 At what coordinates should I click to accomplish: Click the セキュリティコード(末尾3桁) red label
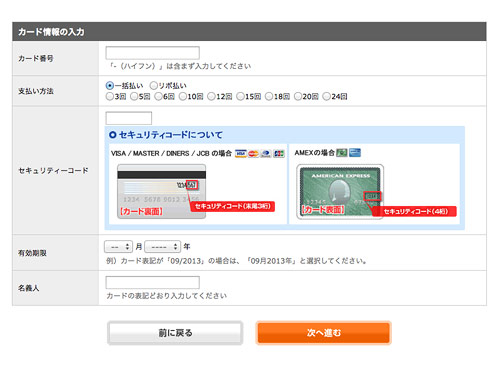(232, 206)
